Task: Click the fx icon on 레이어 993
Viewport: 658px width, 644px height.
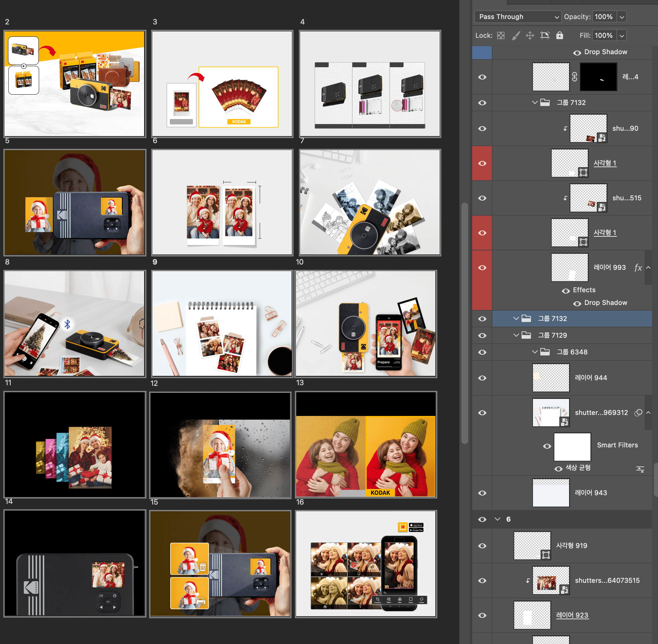Action: (638, 267)
